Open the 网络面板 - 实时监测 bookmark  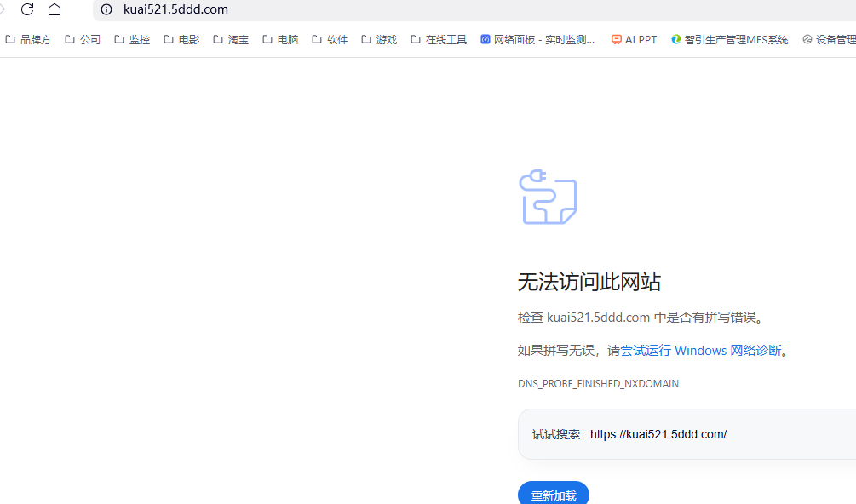[x=537, y=40]
